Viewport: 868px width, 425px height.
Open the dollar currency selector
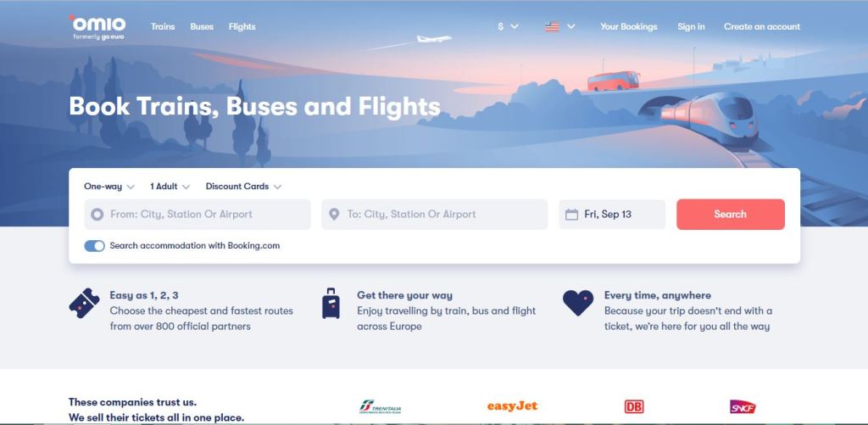(x=508, y=26)
